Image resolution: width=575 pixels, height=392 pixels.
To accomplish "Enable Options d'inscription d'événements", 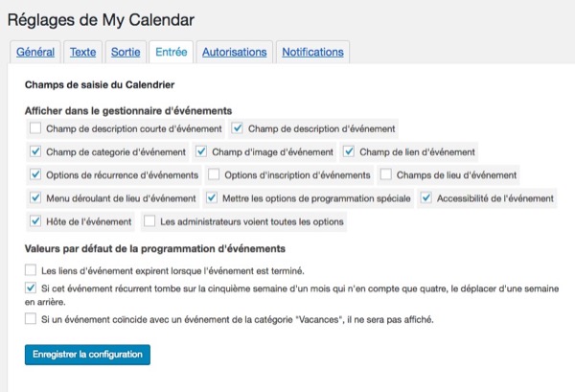I will pyautogui.click(x=214, y=174).
